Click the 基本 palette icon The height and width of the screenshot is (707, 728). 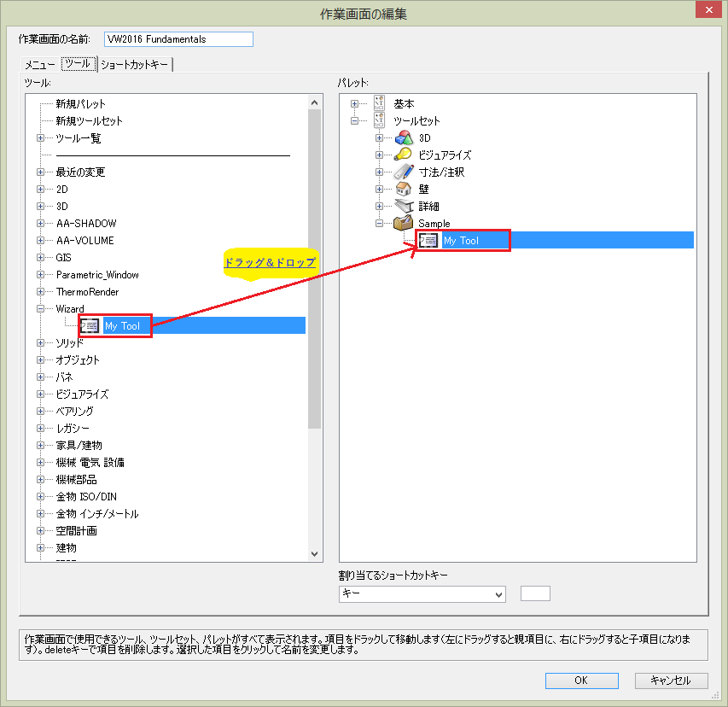[x=379, y=103]
